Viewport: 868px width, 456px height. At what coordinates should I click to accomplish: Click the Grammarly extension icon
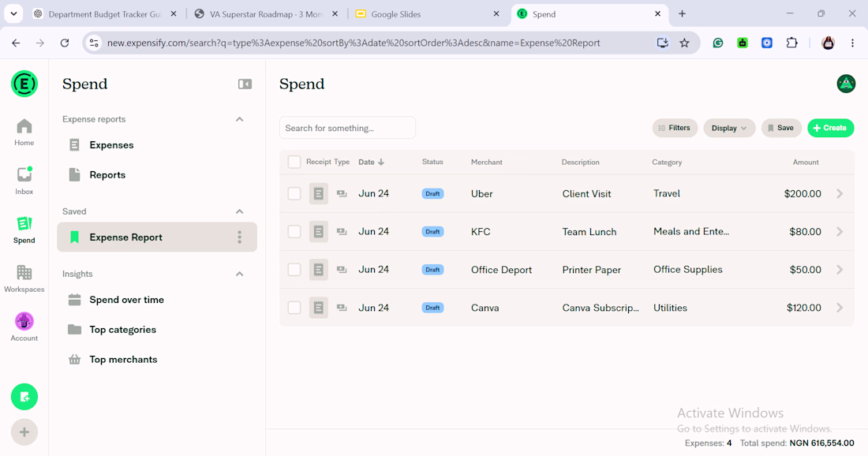(718, 43)
